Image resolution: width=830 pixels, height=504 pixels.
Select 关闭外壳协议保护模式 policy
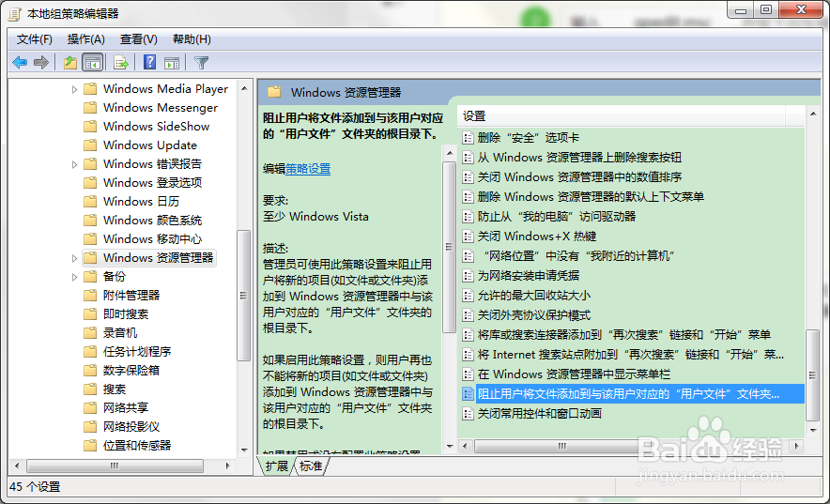(533, 315)
